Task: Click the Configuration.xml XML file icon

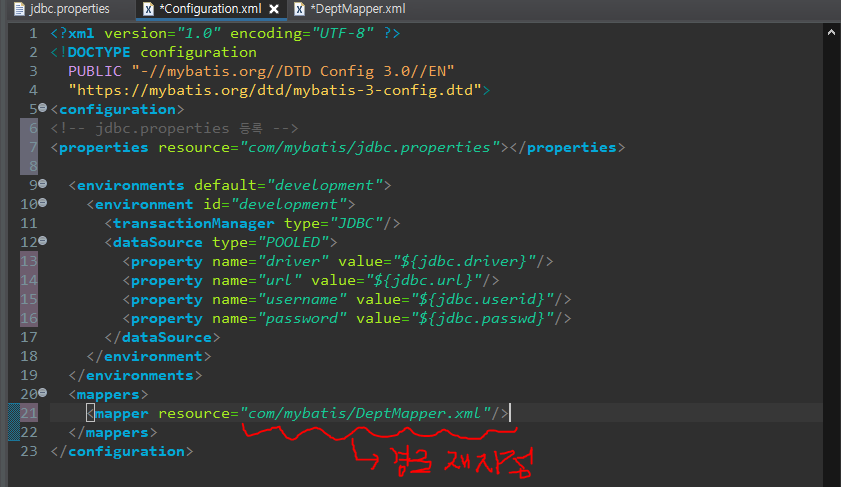Action: tap(148, 9)
